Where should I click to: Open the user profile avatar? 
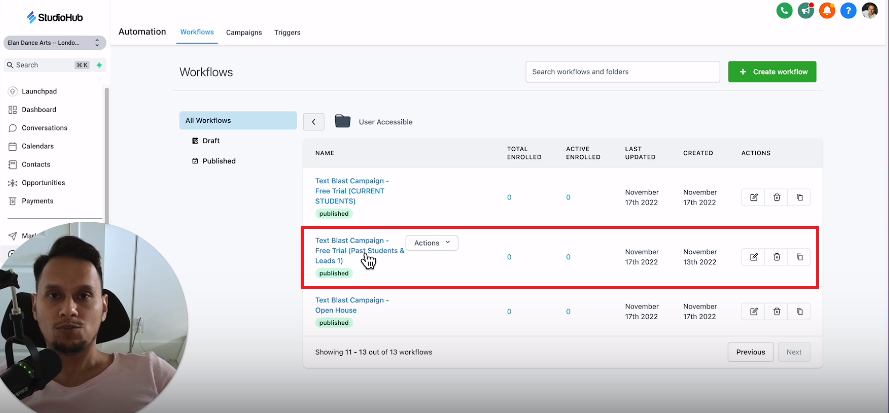coord(869,10)
